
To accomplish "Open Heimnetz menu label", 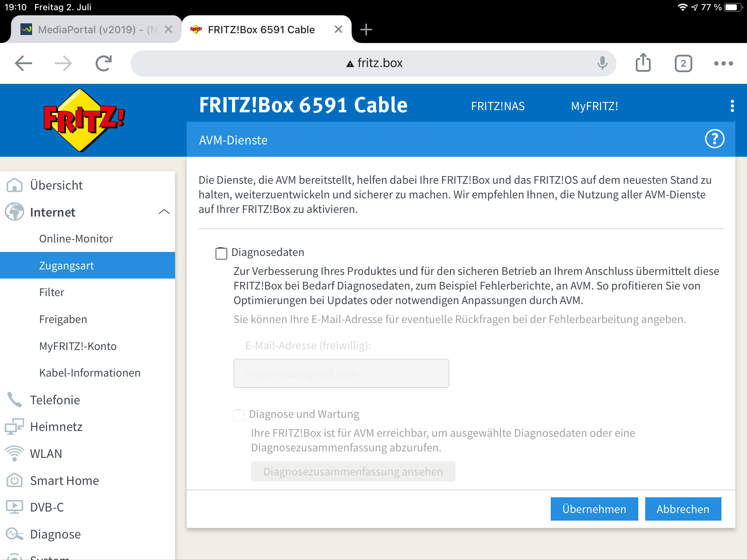I will click(56, 427).
